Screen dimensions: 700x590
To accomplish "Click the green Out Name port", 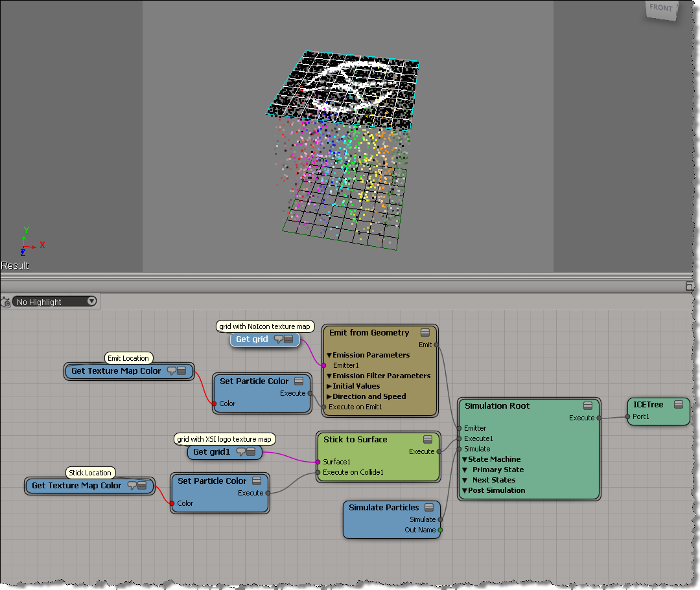I will [441, 530].
